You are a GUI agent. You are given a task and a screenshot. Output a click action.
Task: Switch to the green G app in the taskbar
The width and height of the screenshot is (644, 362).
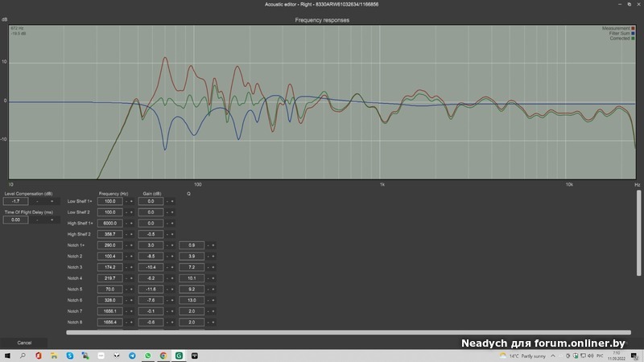coord(179,356)
